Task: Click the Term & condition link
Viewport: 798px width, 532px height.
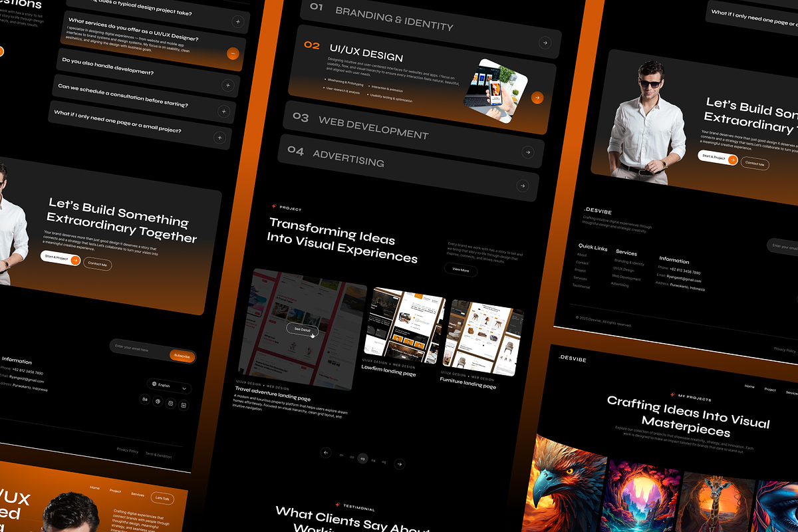Action: pos(158,455)
